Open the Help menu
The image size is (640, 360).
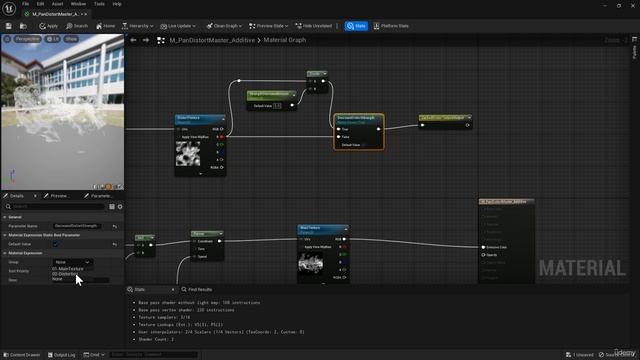[x=117, y=4]
